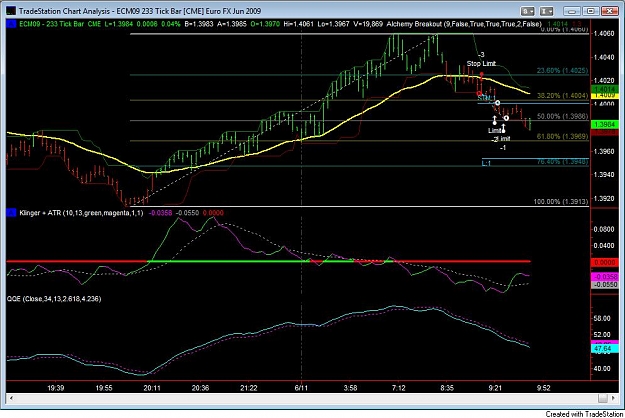Click the 61.80% (1.3969) Fibonacci label

point(562,136)
